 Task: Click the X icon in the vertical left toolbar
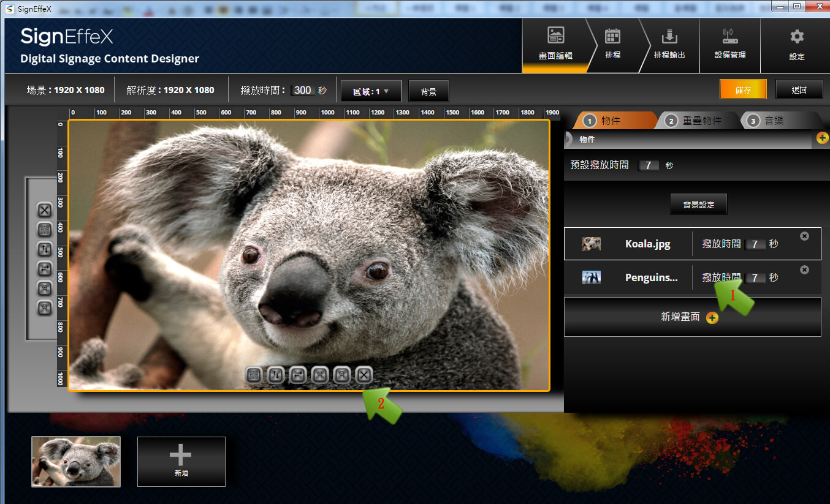pyautogui.click(x=45, y=211)
